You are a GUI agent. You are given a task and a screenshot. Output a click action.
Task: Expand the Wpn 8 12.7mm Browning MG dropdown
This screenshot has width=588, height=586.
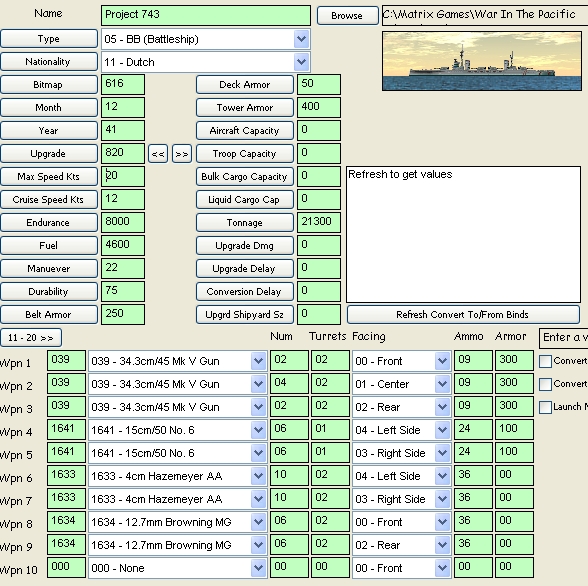point(258,522)
